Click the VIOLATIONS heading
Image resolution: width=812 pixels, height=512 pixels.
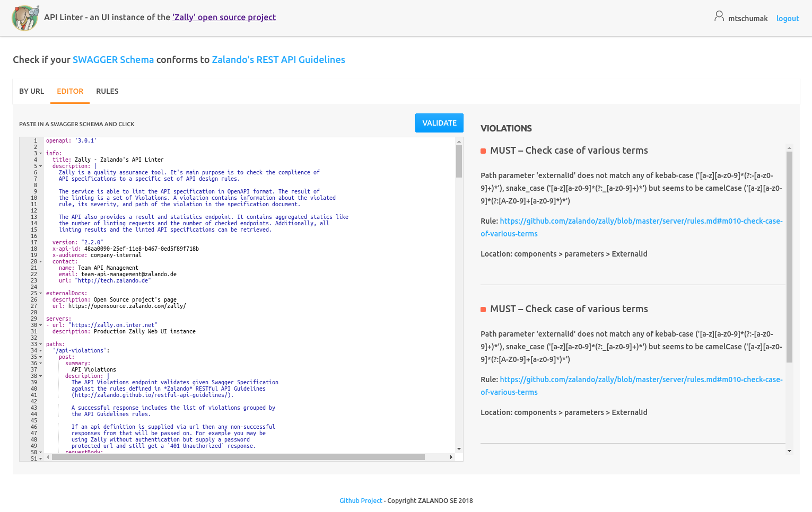click(x=506, y=128)
